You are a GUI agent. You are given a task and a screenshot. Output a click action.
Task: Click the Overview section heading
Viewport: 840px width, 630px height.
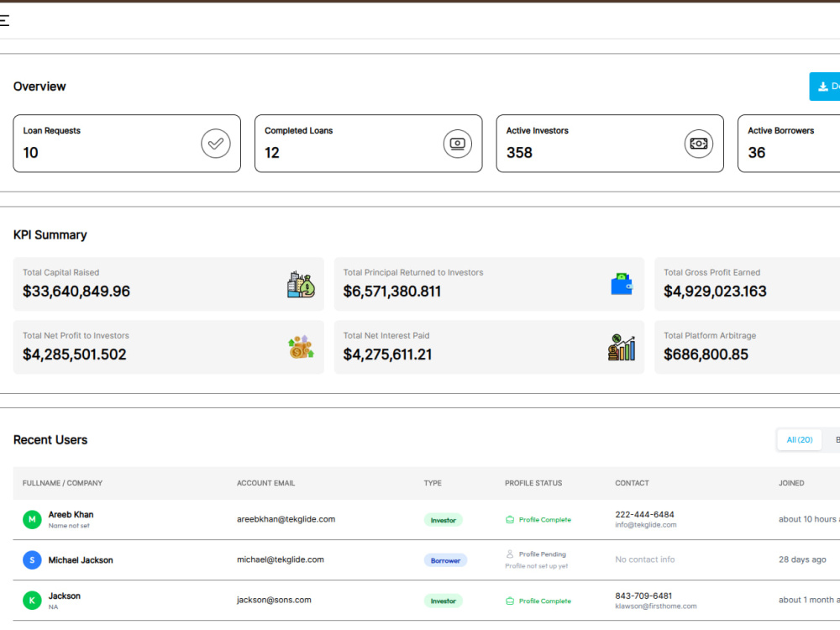click(39, 87)
